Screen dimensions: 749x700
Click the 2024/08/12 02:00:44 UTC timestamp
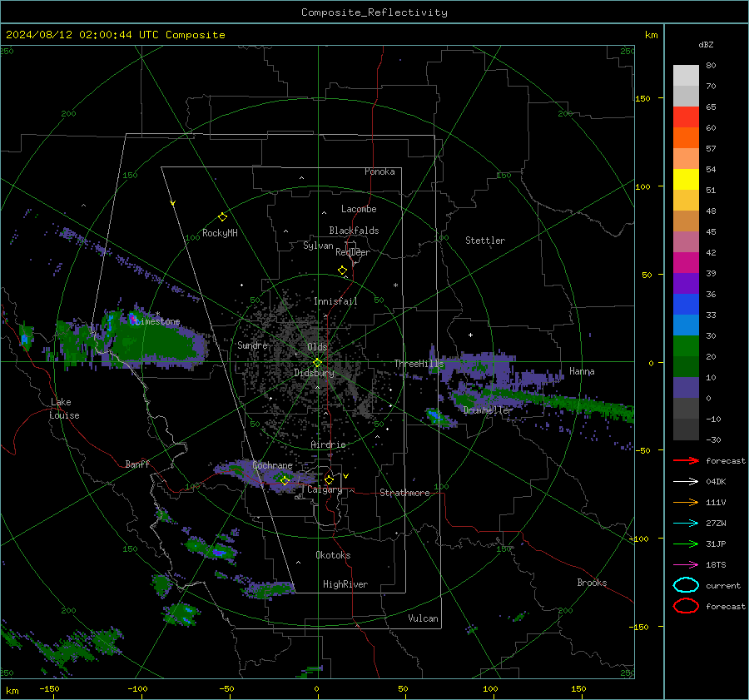coord(84,35)
